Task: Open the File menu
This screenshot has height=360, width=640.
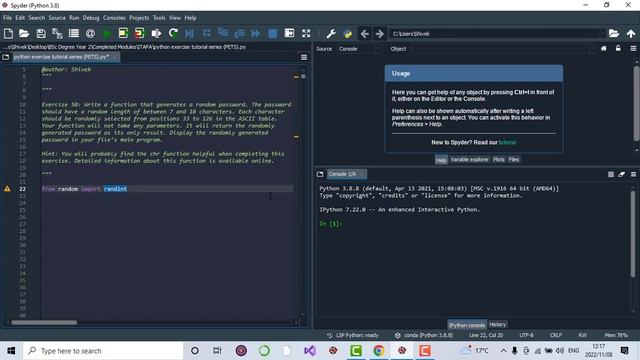Action: tap(7, 18)
